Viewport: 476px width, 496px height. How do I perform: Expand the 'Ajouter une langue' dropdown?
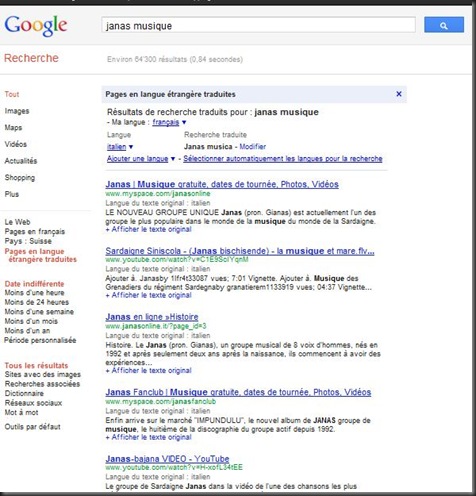coord(173,159)
